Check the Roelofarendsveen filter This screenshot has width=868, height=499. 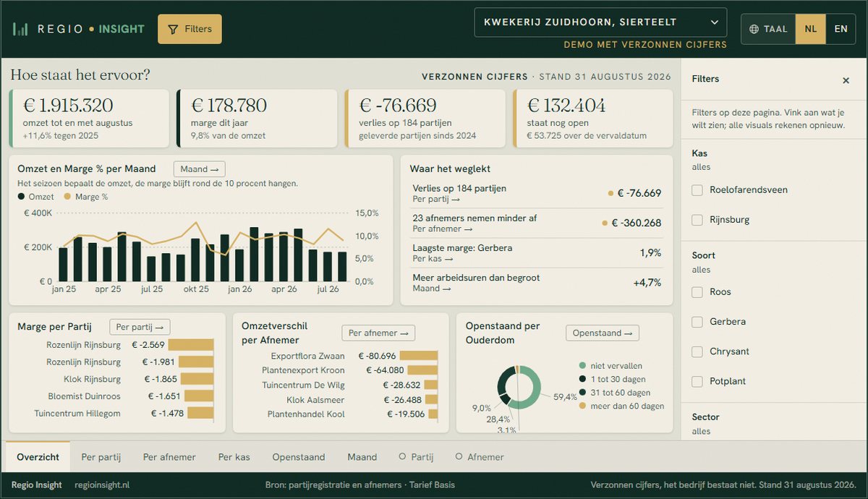point(697,190)
